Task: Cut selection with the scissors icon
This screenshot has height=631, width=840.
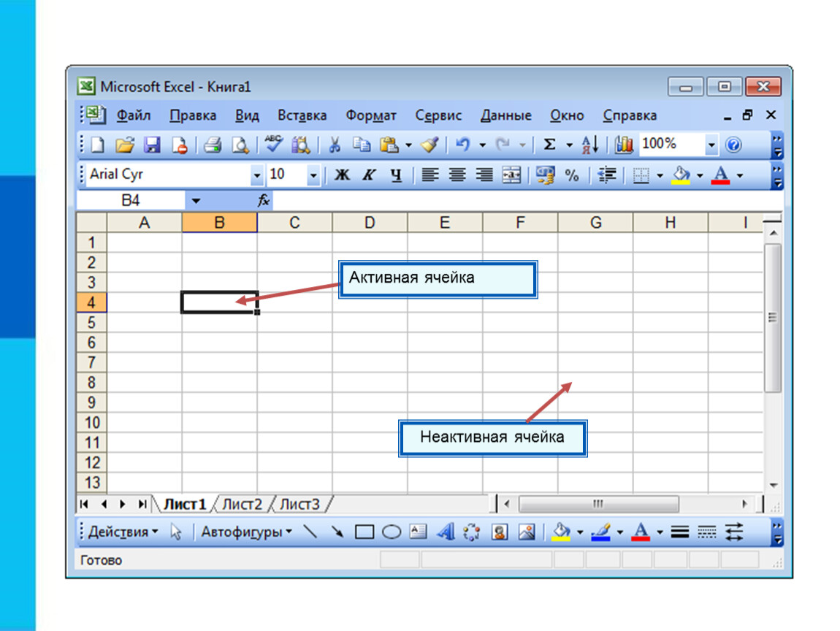Action: pos(335,145)
